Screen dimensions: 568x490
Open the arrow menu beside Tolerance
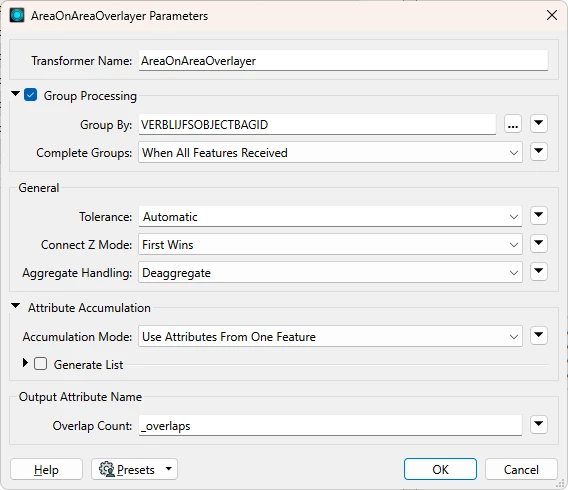(x=539, y=215)
